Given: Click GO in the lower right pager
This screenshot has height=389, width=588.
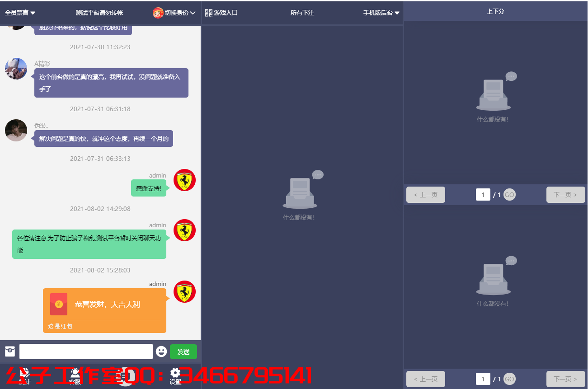Looking at the screenshot, I should (x=509, y=379).
